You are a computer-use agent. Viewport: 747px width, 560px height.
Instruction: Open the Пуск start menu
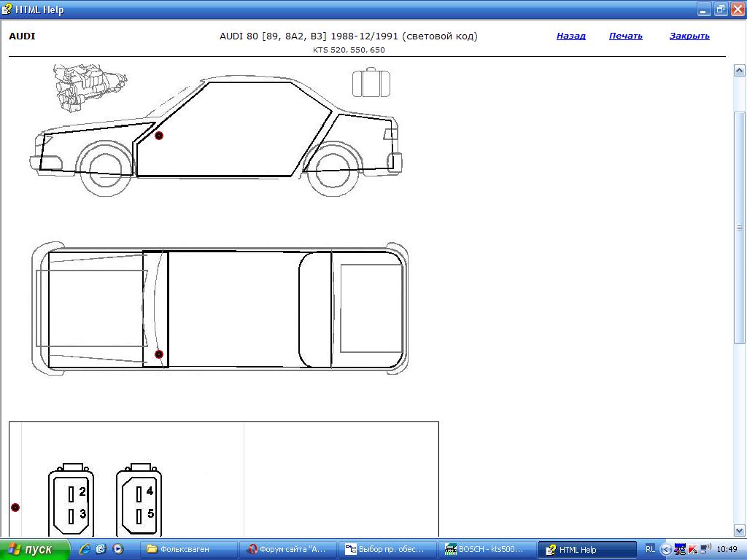click(34, 550)
